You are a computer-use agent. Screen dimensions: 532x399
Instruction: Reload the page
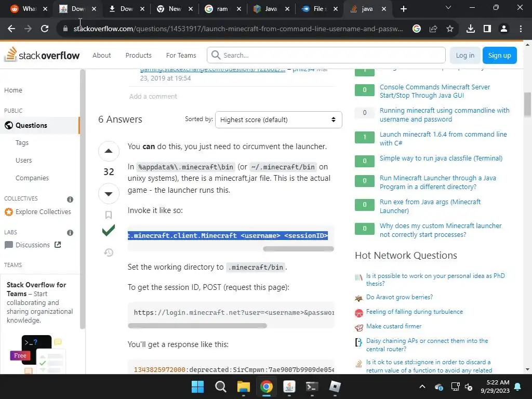(x=45, y=29)
